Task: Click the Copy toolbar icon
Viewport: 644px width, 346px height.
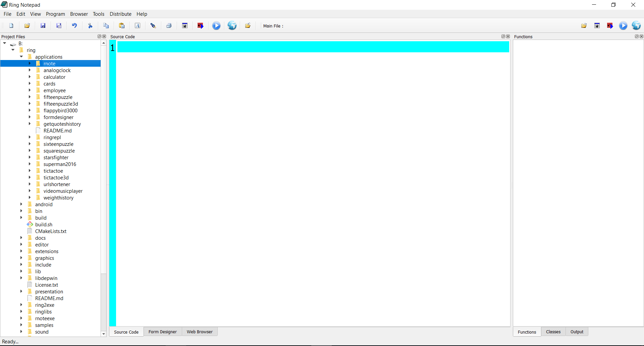Action: coord(106,26)
